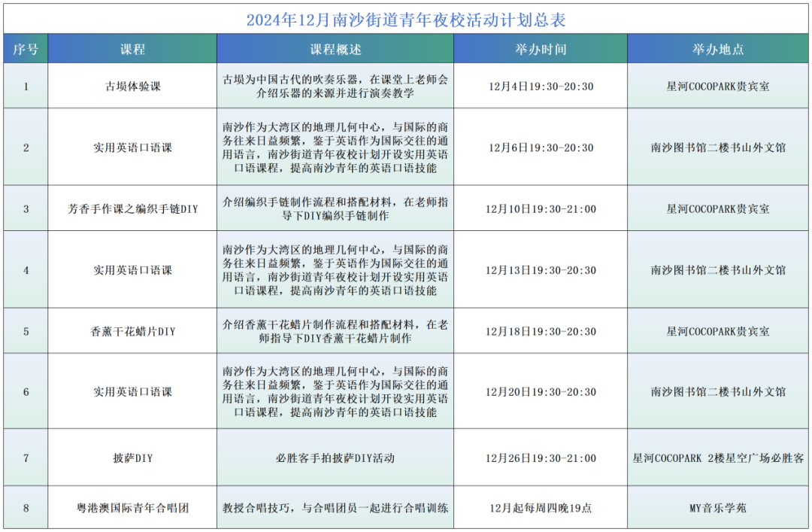Screen dimensions: 812x532
Task: Select the 12月26日19:30-21:00 time cell
Action: (x=541, y=458)
